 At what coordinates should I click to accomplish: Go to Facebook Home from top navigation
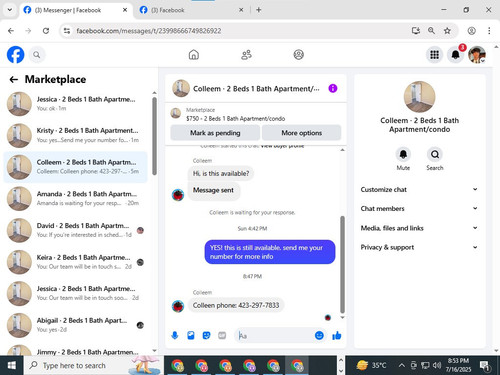194,55
